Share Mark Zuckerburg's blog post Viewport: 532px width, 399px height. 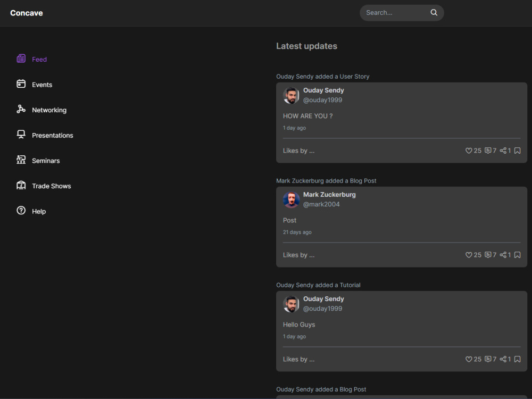pos(503,255)
